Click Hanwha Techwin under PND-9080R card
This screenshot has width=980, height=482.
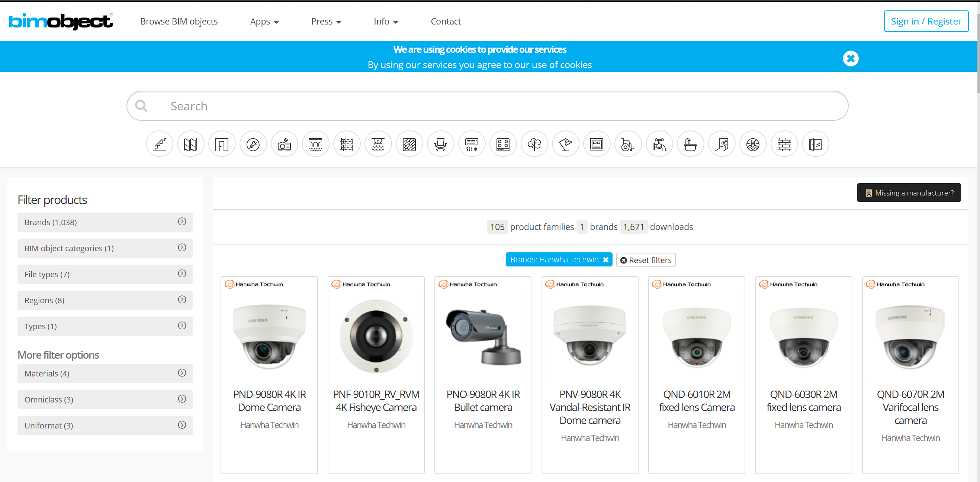[269, 425]
